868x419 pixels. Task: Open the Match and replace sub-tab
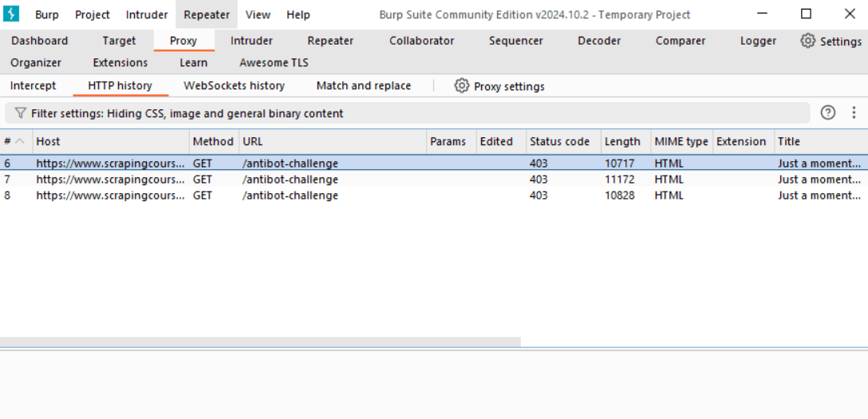(x=364, y=85)
